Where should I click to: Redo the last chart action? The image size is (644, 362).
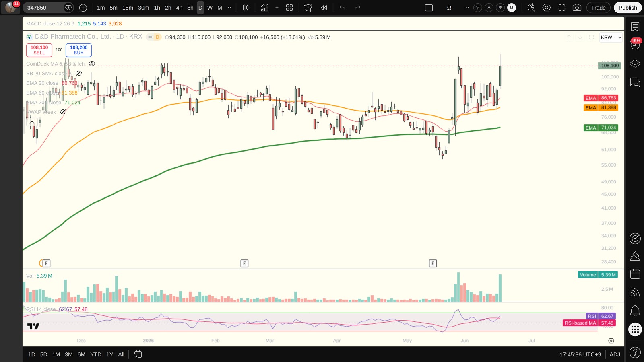click(x=357, y=8)
